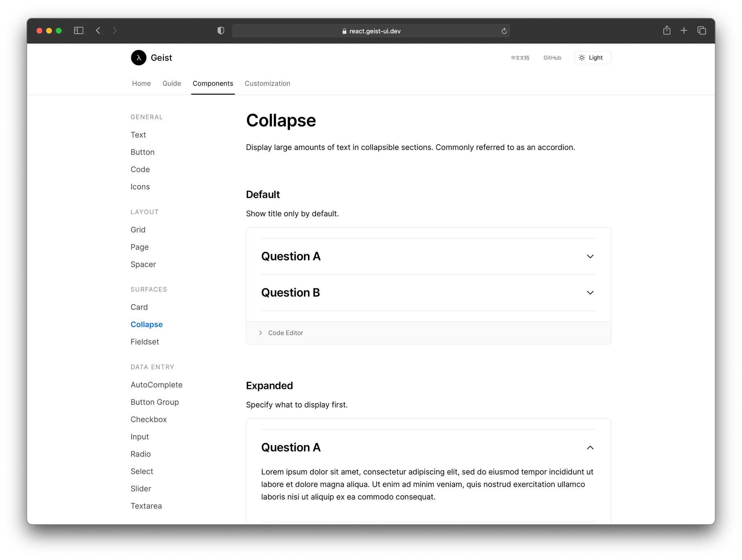The width and height of the screenshot is (742, 560).
Task: Click the privacy shield icon
Action: click(x=221, y=31)
